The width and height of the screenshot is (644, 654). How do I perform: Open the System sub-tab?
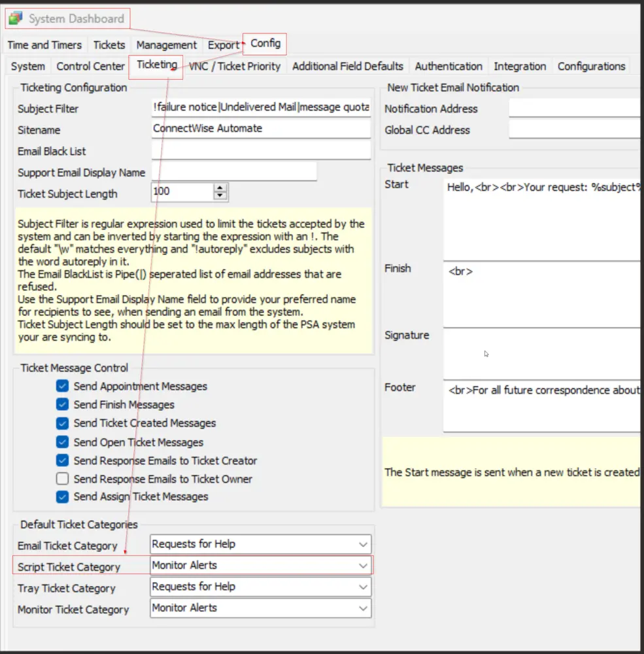click(28, 66)
